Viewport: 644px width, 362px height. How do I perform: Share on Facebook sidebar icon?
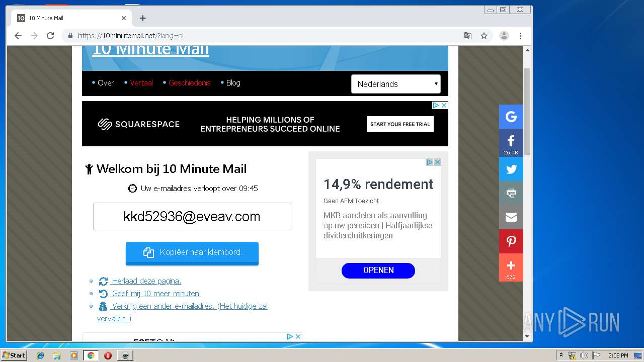tap(511, 143)
